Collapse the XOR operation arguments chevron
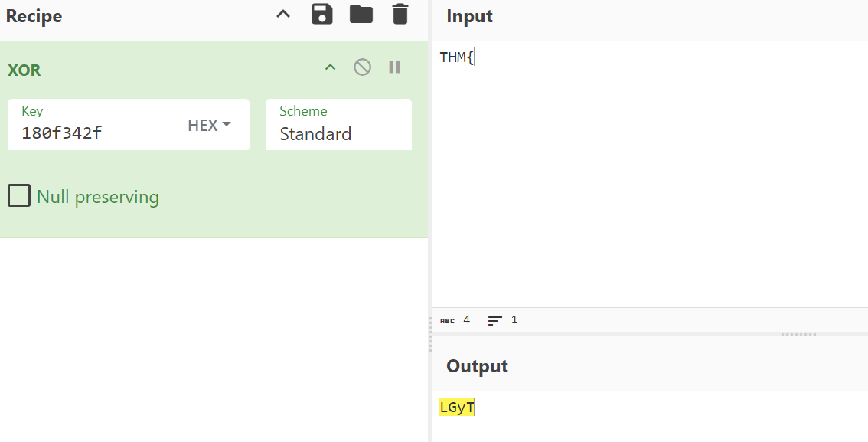This screenshot has height=442, width=868. [331, 67]
